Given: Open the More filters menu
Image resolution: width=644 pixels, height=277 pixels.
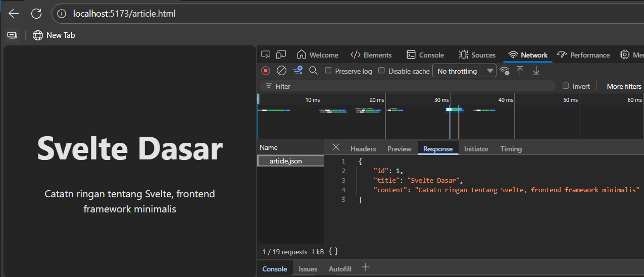Looking at the screenshot, I should pyautogui.click(x=624, y=86).
